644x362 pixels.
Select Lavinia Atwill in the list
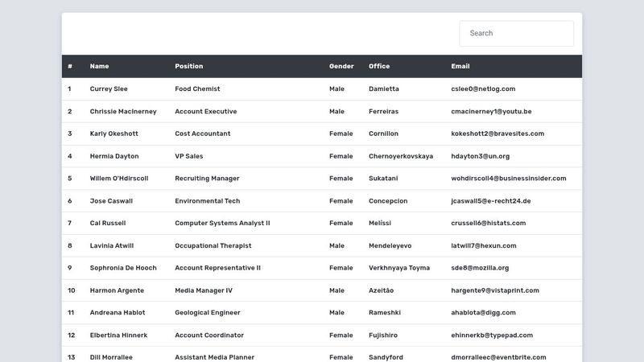click(x=112, y=245)
